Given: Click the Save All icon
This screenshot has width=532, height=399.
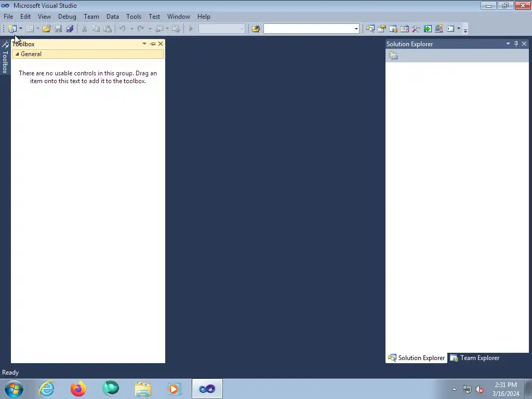Looking at the screenshot, I should [70, 29].
